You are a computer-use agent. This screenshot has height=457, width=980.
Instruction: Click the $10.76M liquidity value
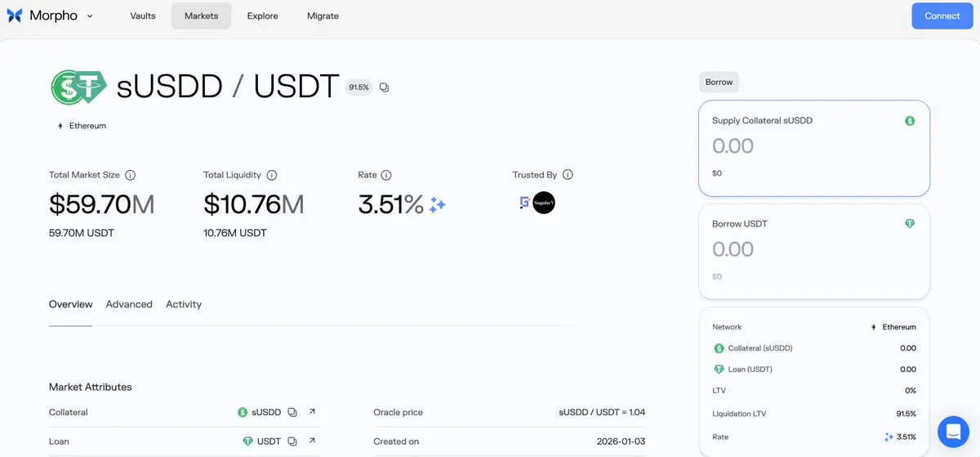(x=254, y=204)
